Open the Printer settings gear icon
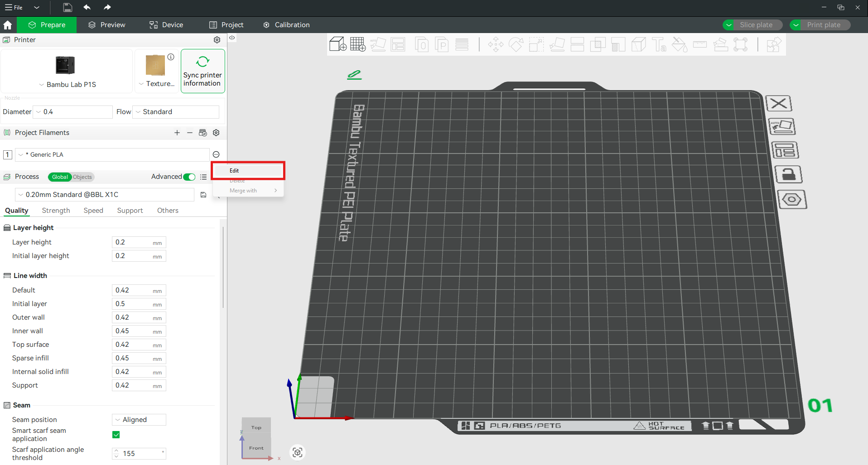 pyautogui.click(x=217, y=40)
